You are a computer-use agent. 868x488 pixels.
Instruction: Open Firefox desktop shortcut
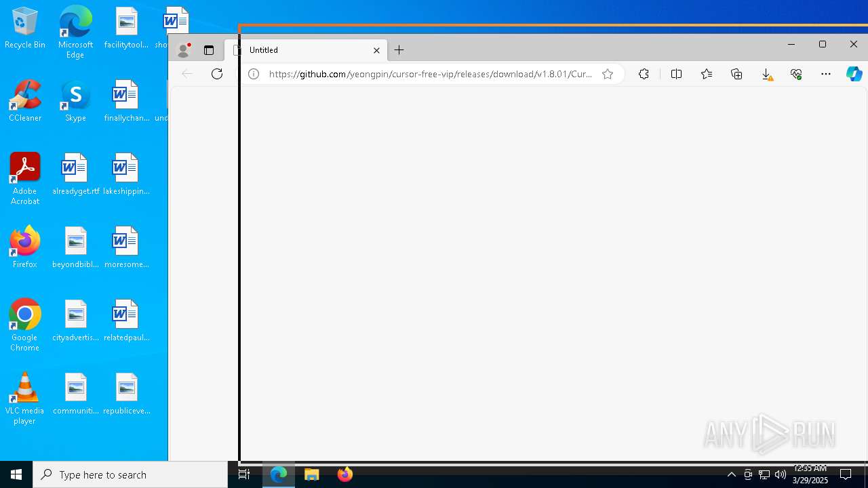click(25, 248)
